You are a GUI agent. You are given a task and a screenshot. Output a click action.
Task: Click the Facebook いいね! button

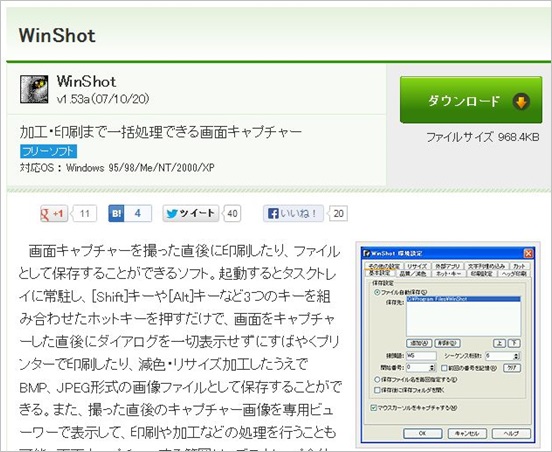tap(293, 213)
